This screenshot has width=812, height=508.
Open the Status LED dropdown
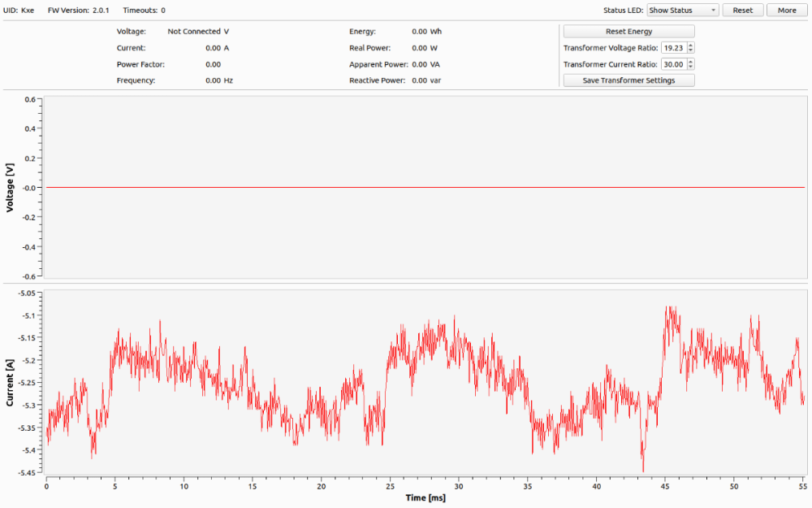(x=682, y=11)
